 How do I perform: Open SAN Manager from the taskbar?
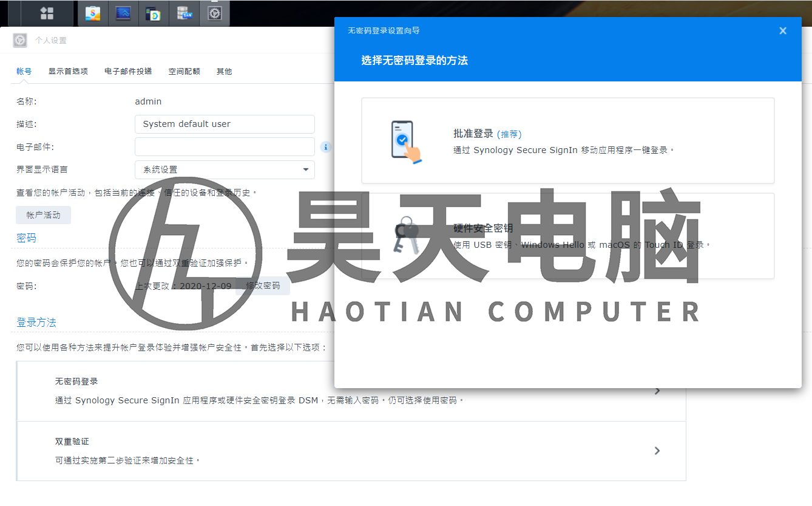click(184, 13)
